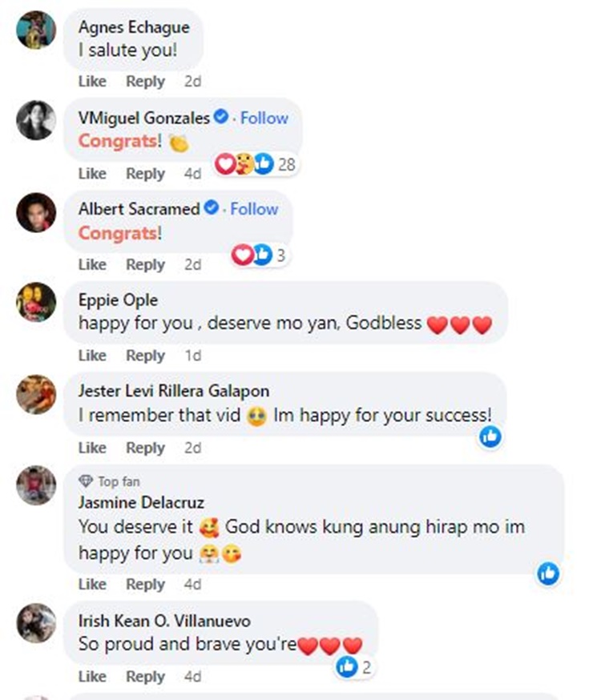This screenshot has width=601, height=700.
Task: Like Agnes Echague's comment
Action: pyautogui.click(x=92, y=82)
